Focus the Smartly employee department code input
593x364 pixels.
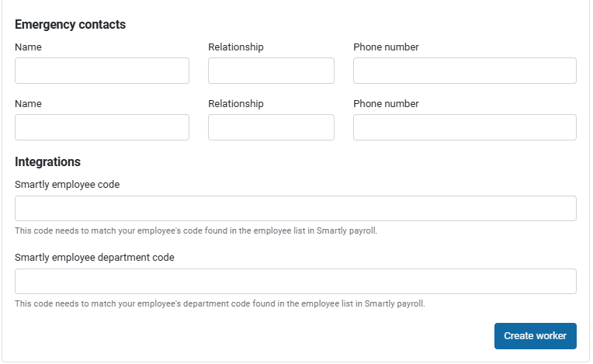(295, 282)
